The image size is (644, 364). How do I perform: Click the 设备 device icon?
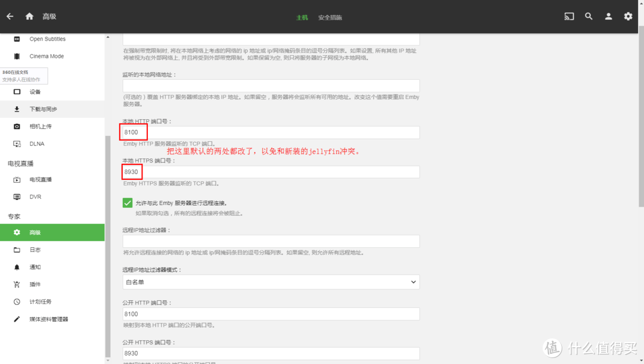(x=17, y=92)
